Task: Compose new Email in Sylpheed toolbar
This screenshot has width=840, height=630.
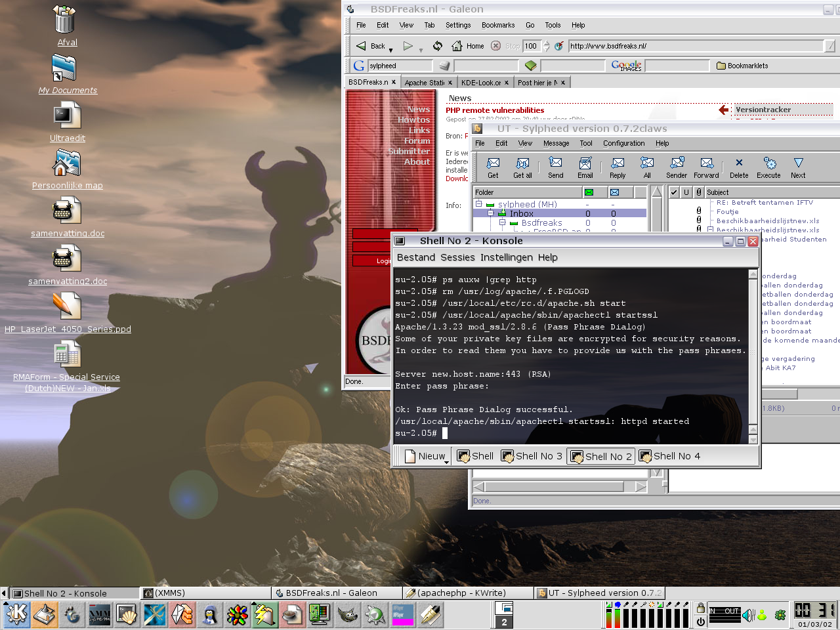Action: [585, 168]
